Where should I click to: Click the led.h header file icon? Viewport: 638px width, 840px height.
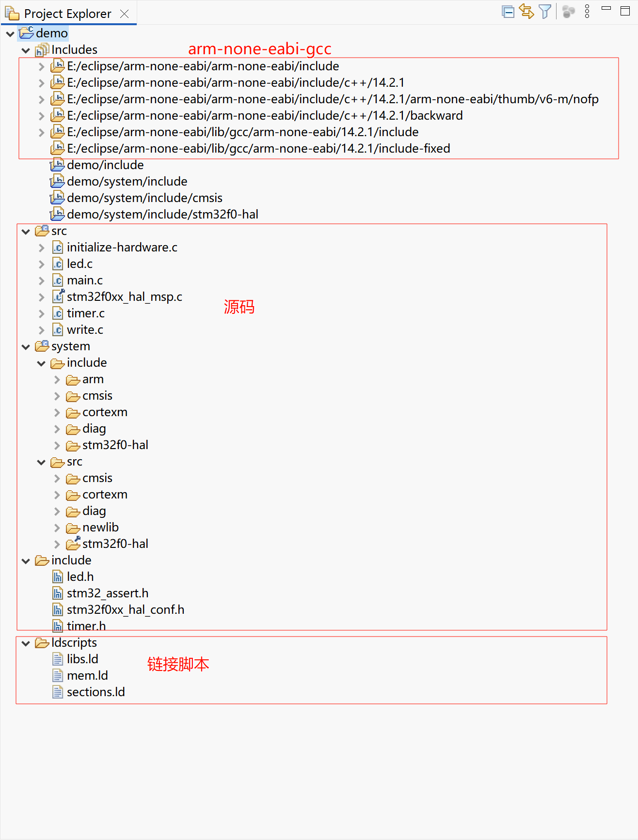click(58, 576)
